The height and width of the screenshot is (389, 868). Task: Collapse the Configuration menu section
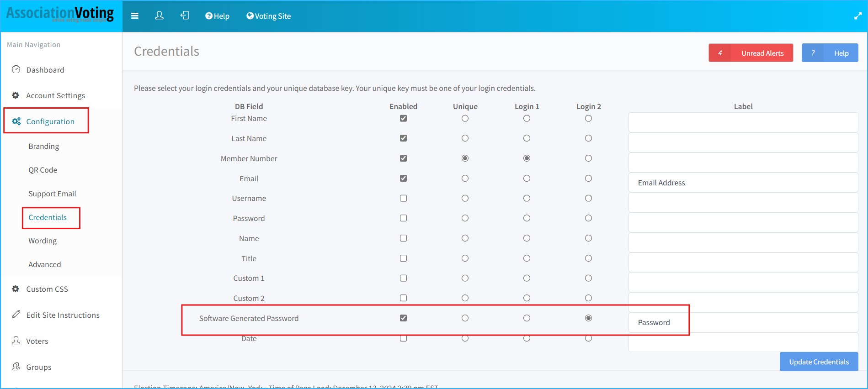point(50,121)
